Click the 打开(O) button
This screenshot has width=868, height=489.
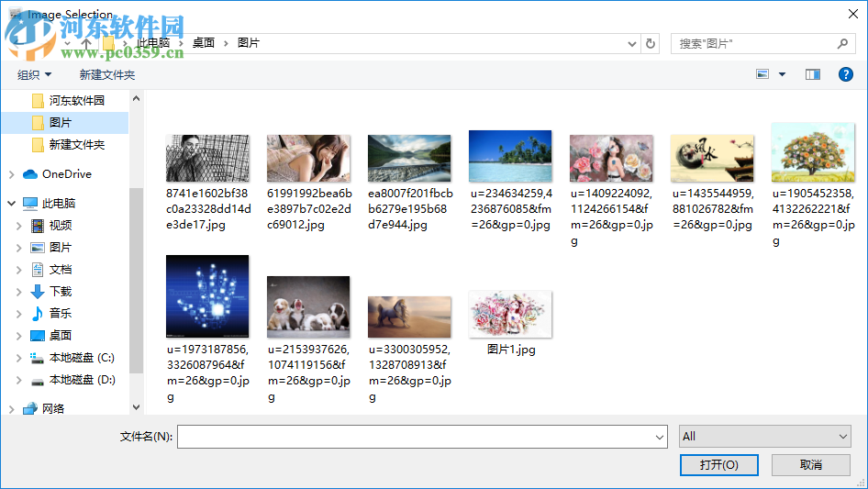pyautogui.click(x=719, y=464)
